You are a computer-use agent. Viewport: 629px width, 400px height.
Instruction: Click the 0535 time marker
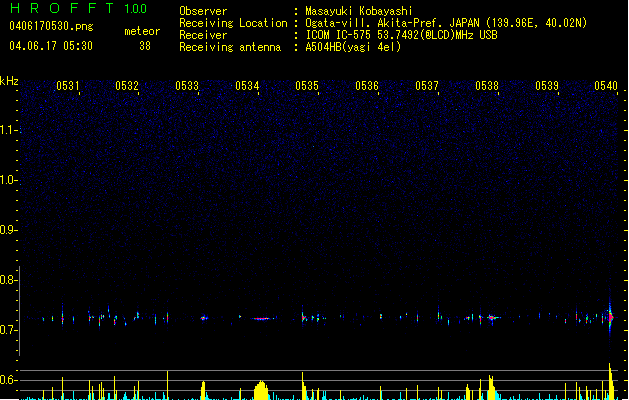pyautogui.click(x=307, y=86)
